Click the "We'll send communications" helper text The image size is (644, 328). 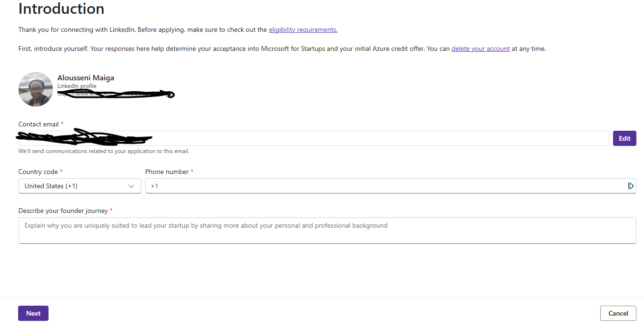tap(104, 151)
